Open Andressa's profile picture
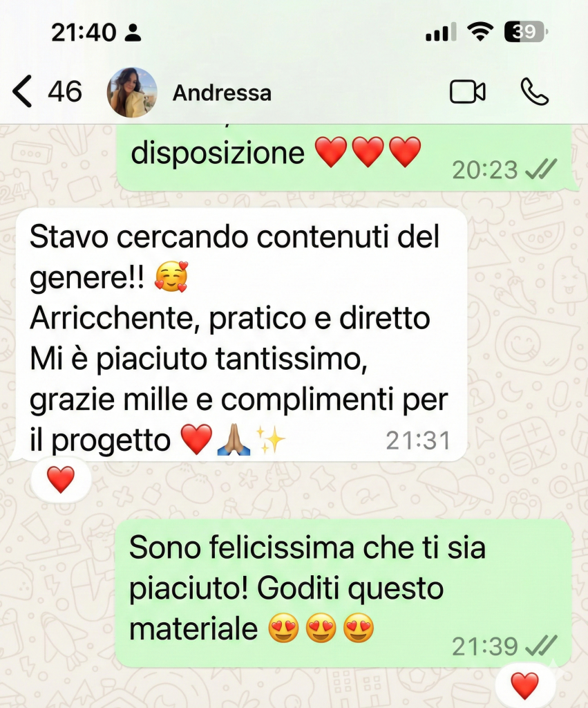This screenshot has height=708, width=588. pyautogui.click(x=132, y=93)
